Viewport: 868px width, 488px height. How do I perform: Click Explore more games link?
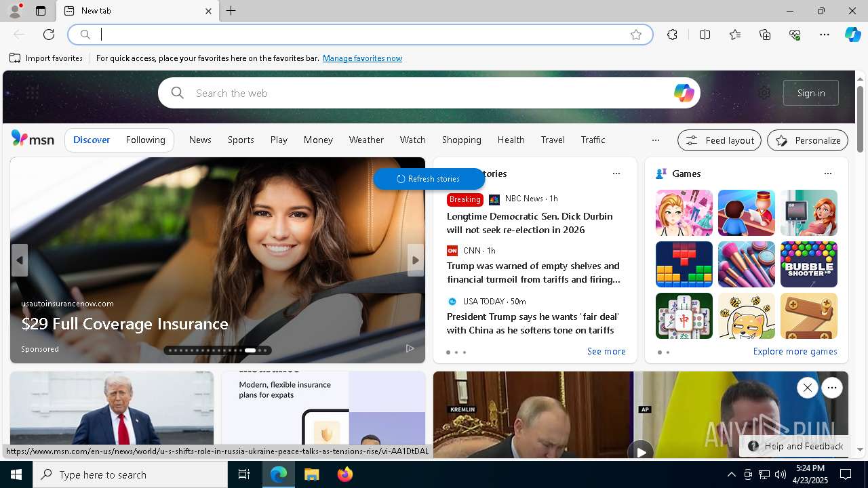point(795,351)
